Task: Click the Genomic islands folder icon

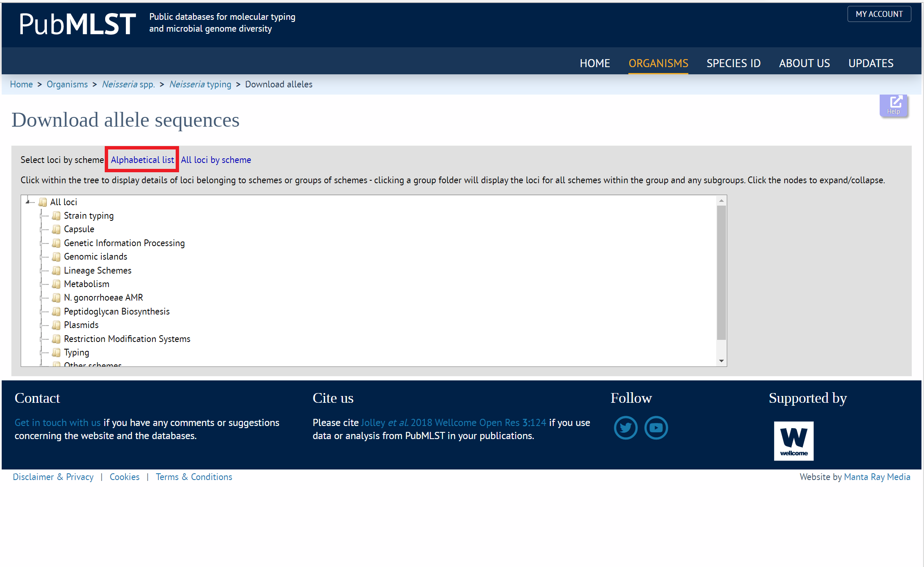Action: [56, 257]
